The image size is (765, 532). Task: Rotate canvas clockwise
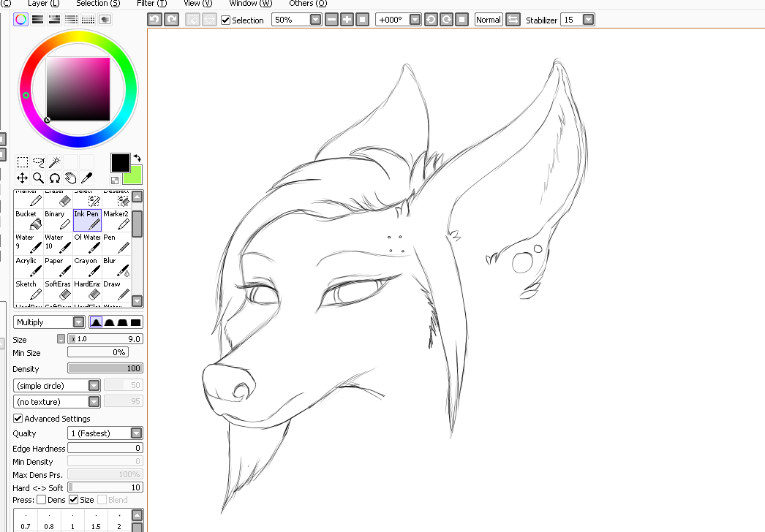pyautogui.click(x=446, y=20)
